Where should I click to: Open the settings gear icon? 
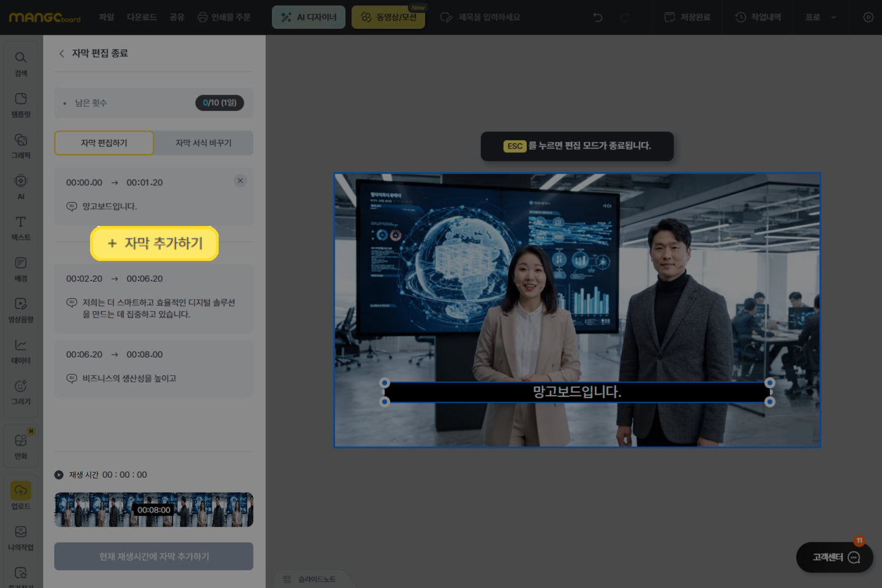tap(868, 17)
